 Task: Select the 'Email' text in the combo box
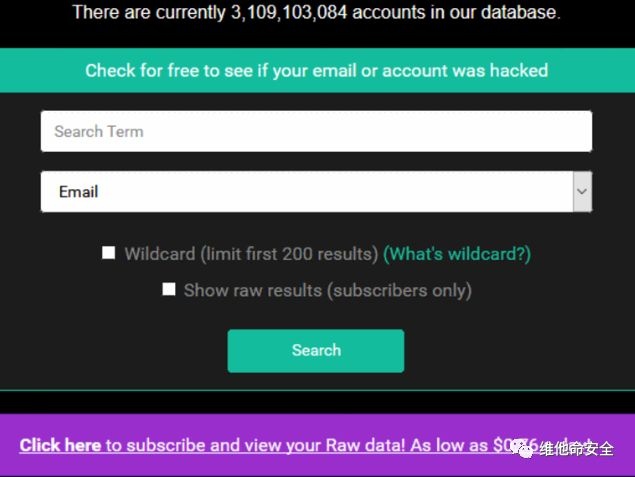(78, 191)
